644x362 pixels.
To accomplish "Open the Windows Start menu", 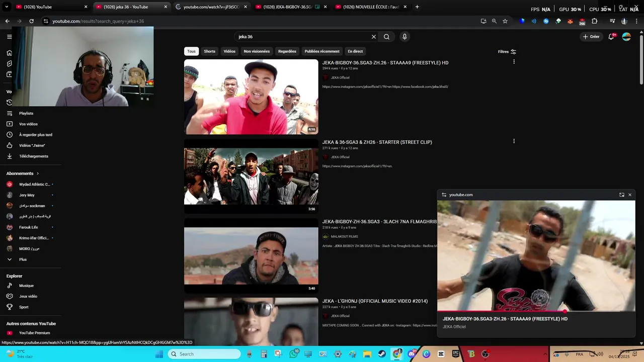I will tap(159, 354).
